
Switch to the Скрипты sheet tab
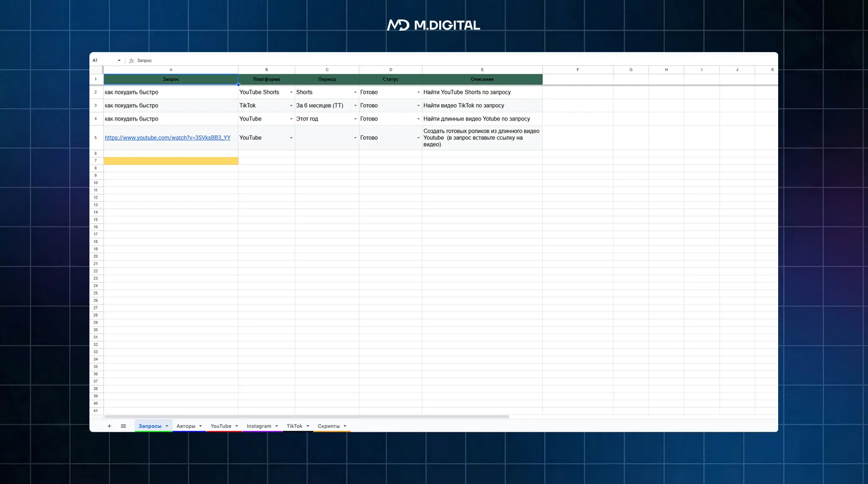click(328, 426)
